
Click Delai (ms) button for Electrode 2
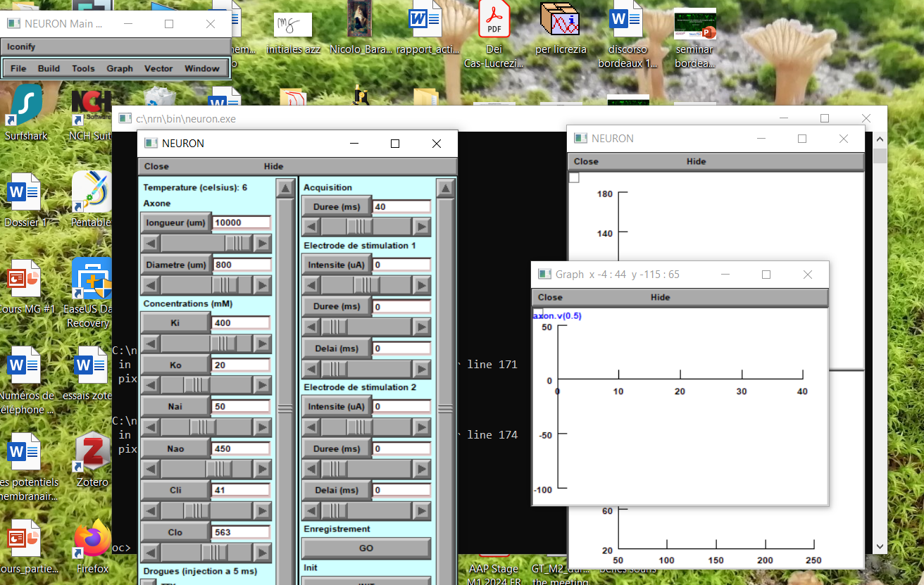[336, 490]
